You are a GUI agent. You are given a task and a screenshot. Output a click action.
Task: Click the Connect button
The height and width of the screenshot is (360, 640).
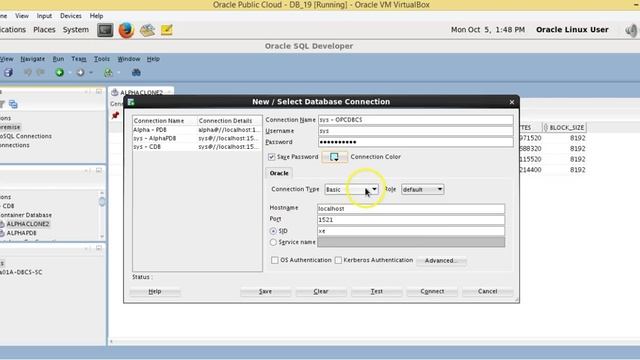point(432,291)
